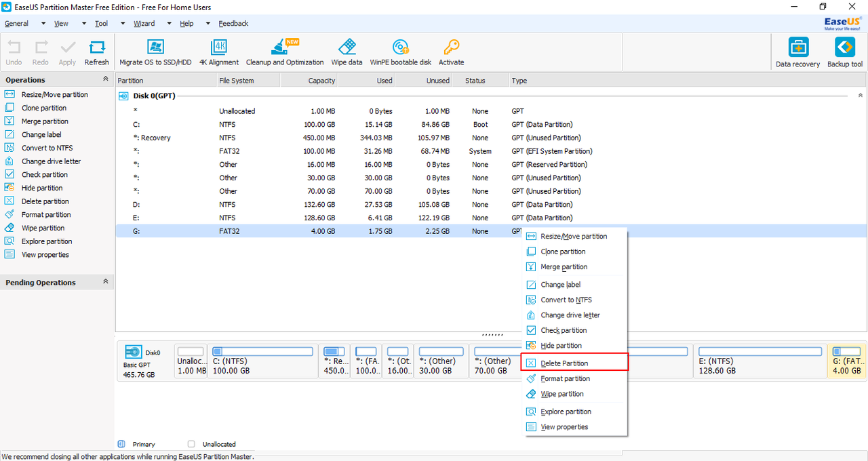This screenshot has width=868, height=461.
Task: Collapse the Pending Operations panel
Action: click(x=105, y=282)
